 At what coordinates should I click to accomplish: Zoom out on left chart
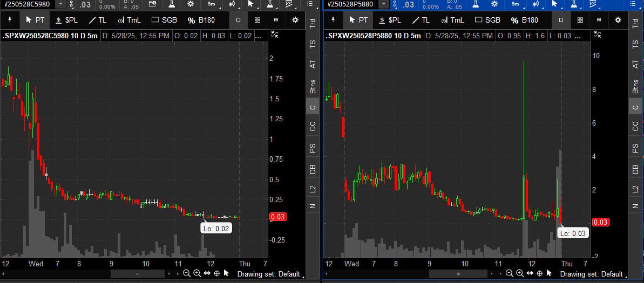click(x=187, y=274)
